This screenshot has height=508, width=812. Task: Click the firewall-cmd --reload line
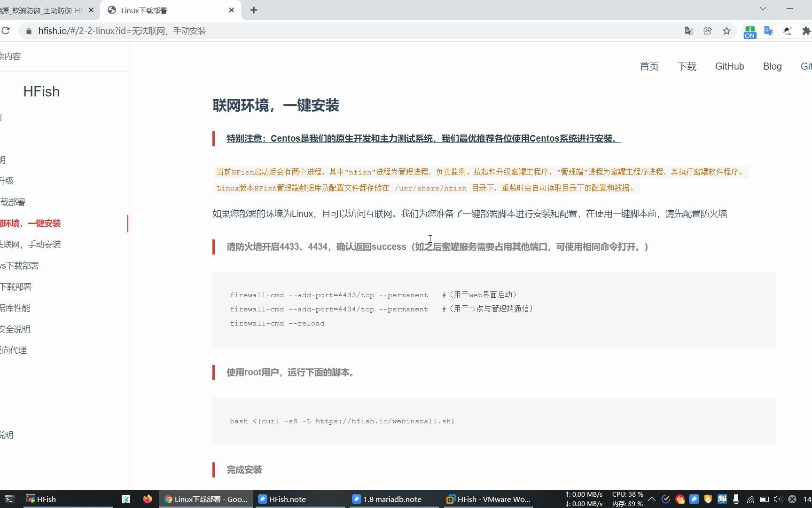pos(277,324)
